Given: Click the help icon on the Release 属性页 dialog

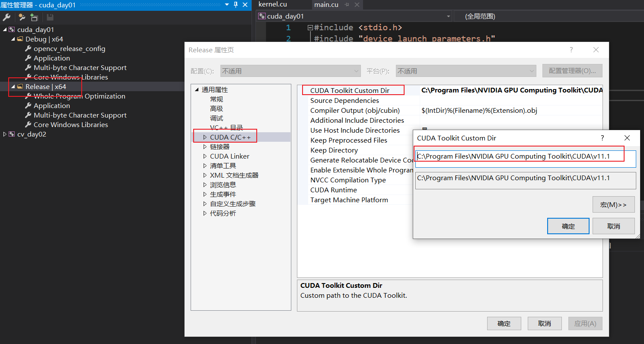Looking at the screenshot, I should (571, 50).
